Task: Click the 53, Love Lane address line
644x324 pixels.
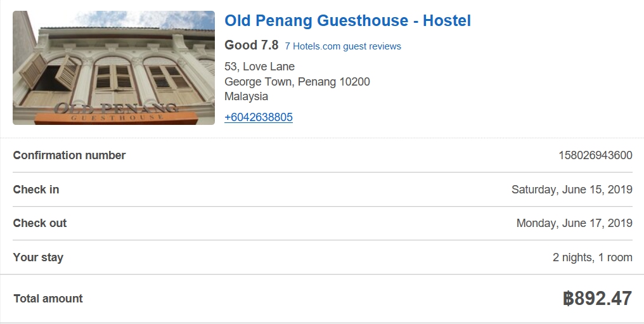Action: tap(259, 67)
